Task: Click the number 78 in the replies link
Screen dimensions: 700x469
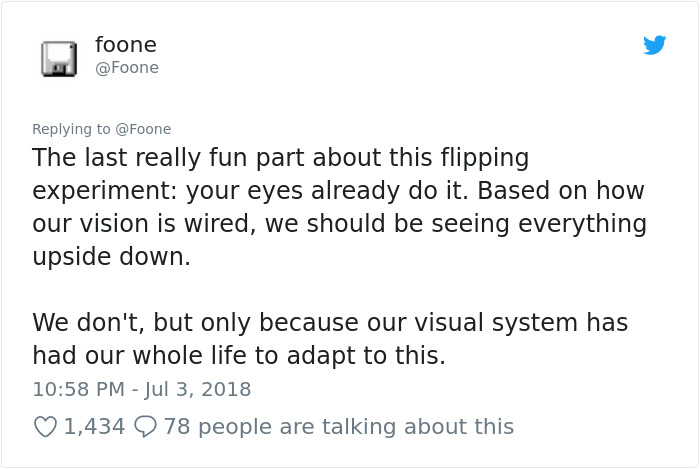Action: pos(177,427)
